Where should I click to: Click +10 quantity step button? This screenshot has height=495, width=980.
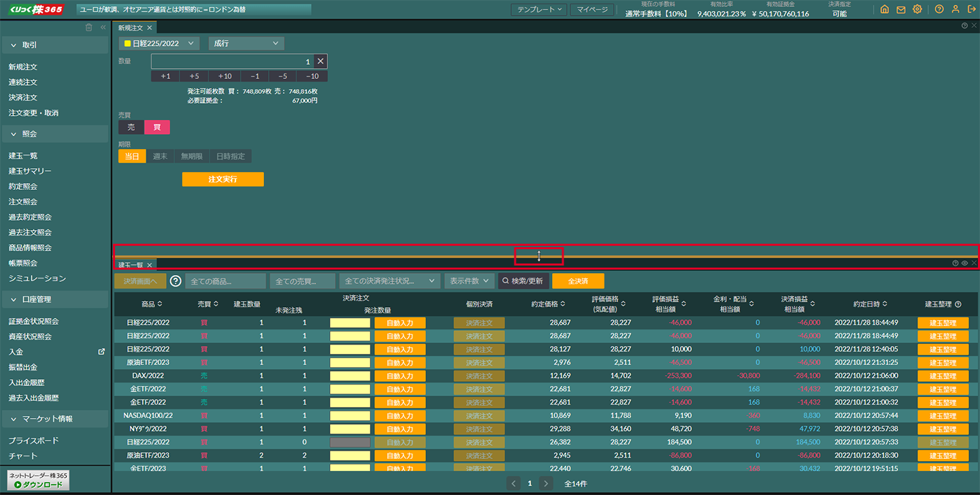point(225,76)
